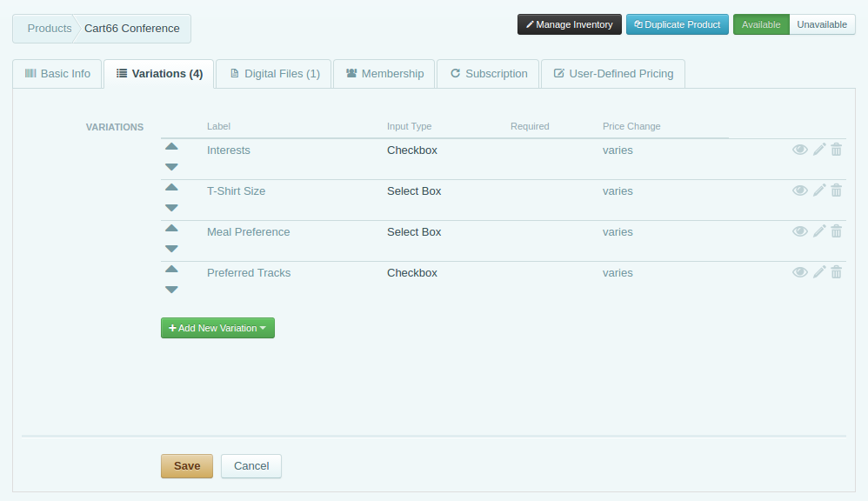Open the Add New Variation dropdown
868x501 pixels.
(x=217, y=328)
